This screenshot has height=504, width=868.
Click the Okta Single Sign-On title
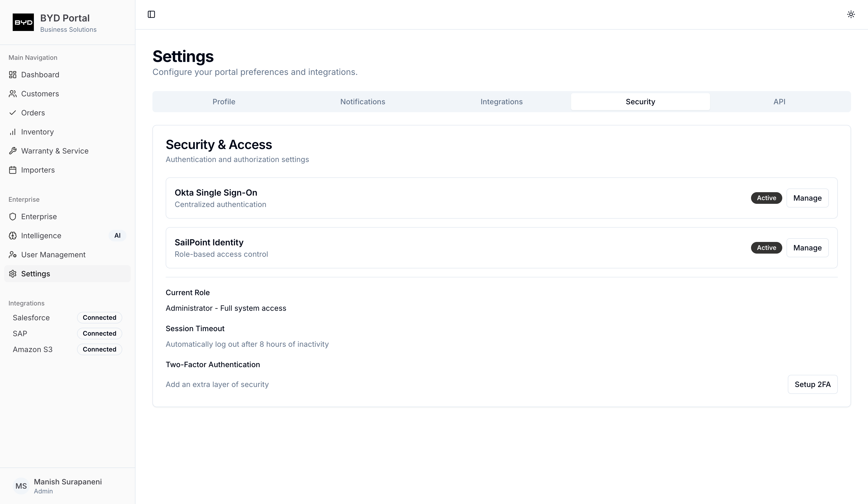tap(216, 193)
